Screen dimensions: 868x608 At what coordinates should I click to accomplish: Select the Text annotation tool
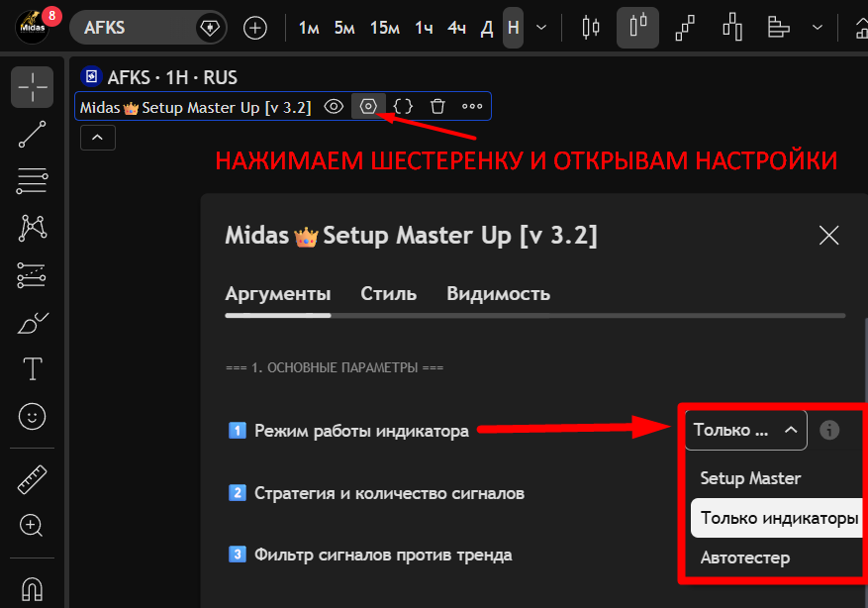coord(33,369)
